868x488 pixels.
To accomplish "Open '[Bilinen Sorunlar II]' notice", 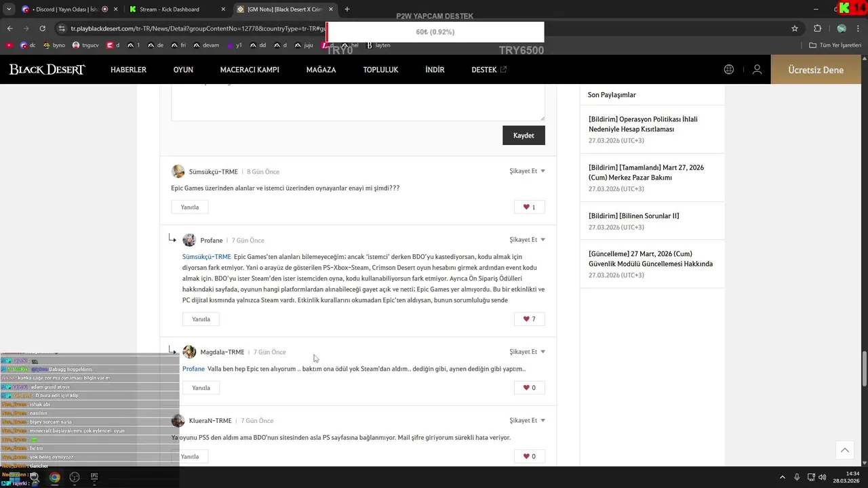I will coord(633,216).
